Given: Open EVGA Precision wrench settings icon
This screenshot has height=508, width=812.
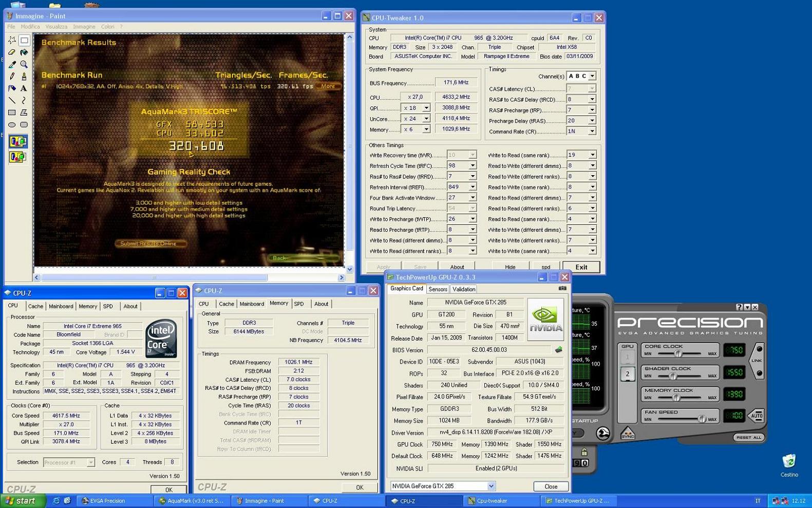Looking at the screenshot, I should [603, 434].
